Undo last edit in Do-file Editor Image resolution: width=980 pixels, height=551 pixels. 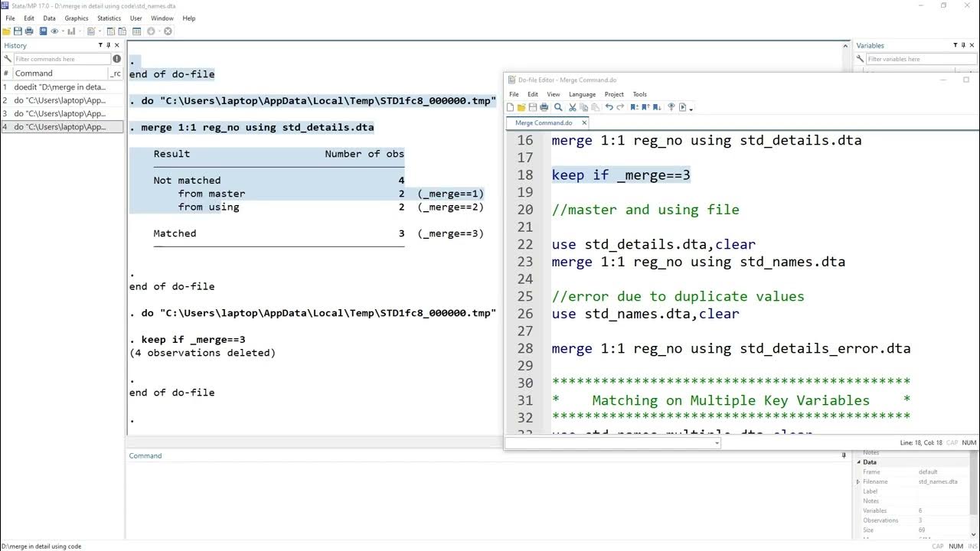[x=609, y=107]
